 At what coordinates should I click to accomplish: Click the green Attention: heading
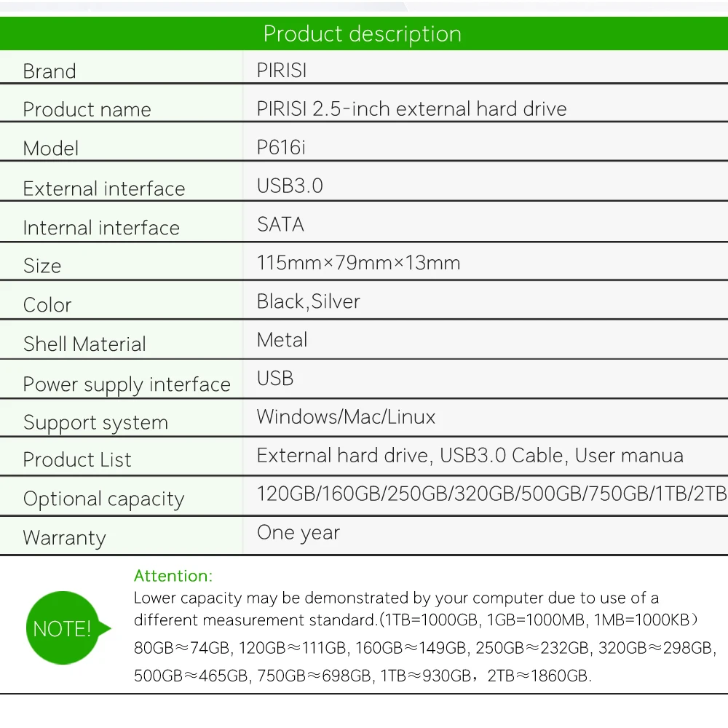coord(173,576)
